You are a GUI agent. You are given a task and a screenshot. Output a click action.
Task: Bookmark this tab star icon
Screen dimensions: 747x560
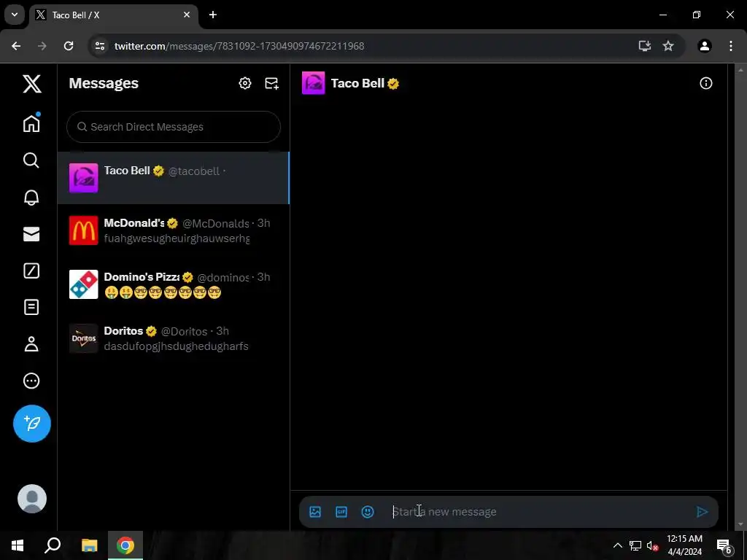(668, 46)
